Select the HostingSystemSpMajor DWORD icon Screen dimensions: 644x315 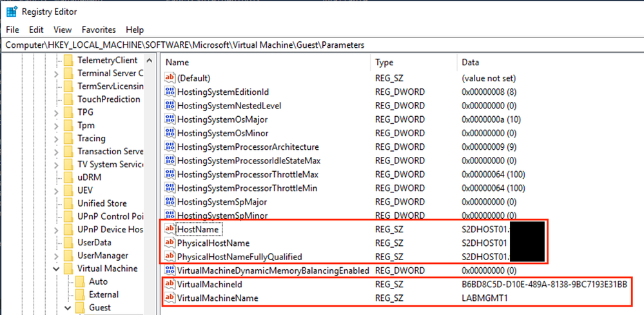[169, 202]
